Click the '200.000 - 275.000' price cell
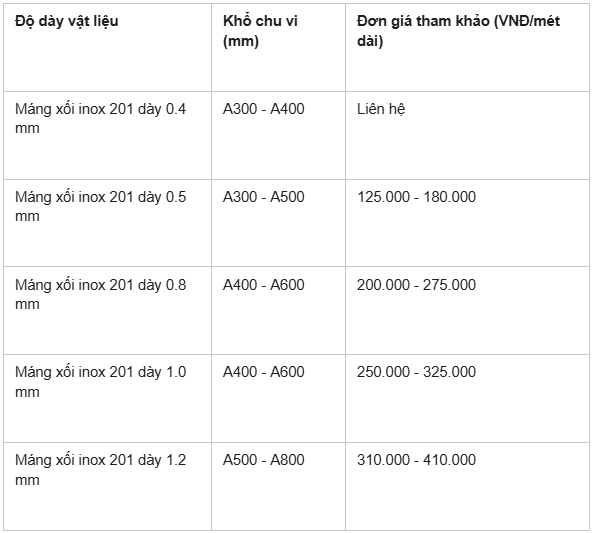The height and width of the screenshot is (533, 593). pyautogui.click(x=467, y=311)
